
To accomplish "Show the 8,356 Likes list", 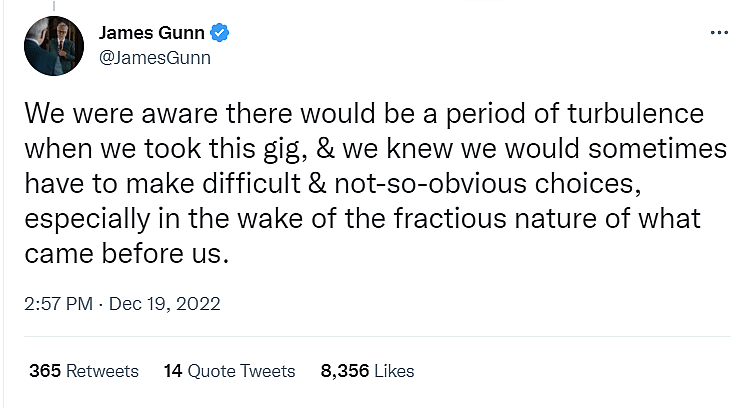I will point(367,371).
